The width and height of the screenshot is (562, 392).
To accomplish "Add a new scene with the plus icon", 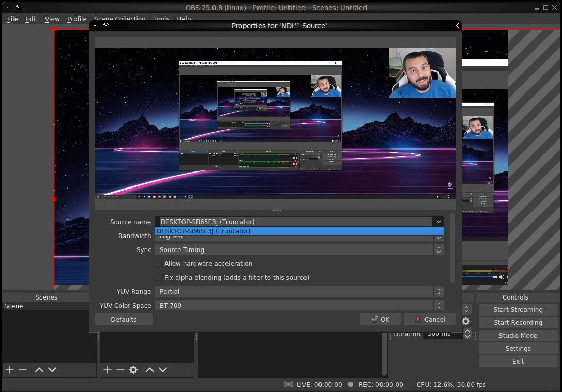I will 9,370.
